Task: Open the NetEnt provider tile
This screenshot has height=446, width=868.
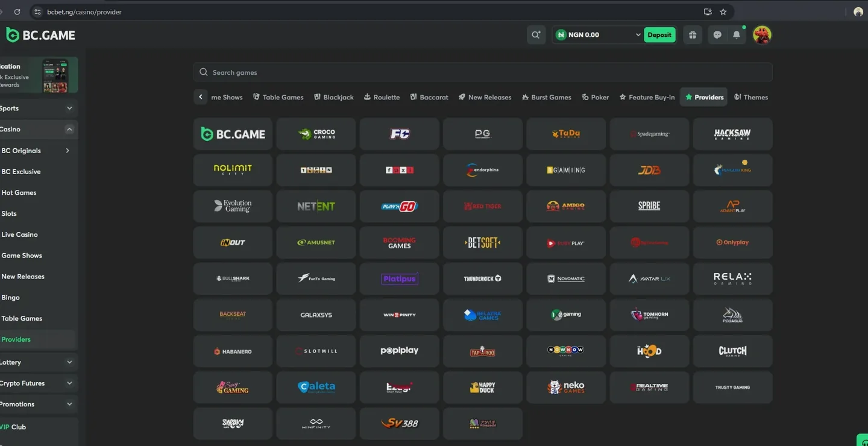Action: click(316, 206)
